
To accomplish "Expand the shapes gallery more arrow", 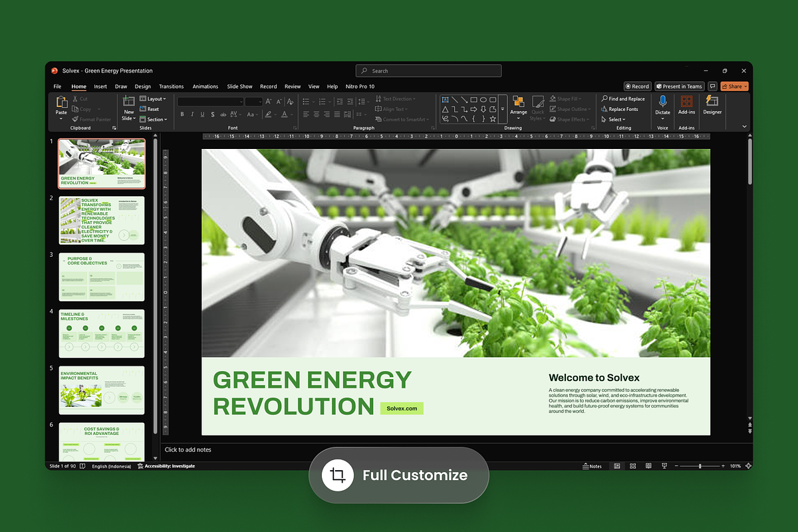I will [x=503, y=109].
